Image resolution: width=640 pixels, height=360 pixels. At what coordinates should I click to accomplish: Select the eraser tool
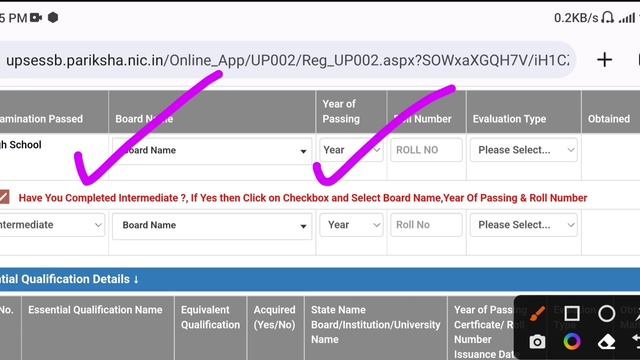[607, 342]
